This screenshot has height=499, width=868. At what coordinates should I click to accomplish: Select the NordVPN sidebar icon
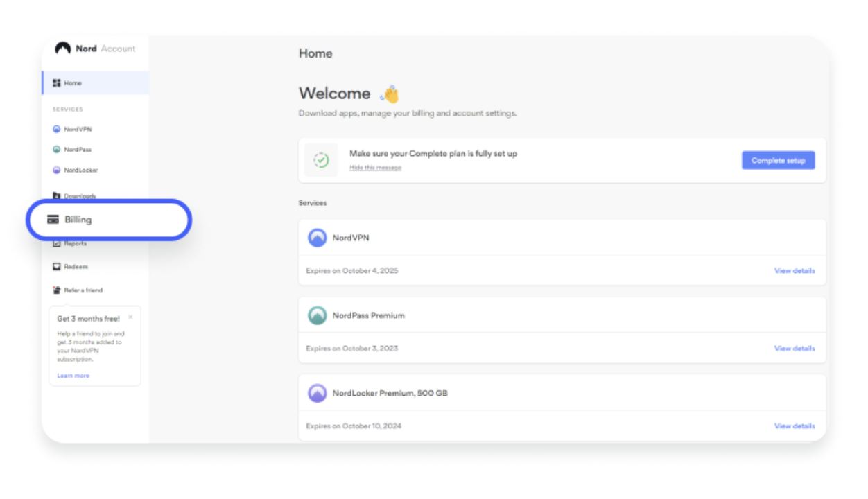pyautogui.click(x=57, y=129)
